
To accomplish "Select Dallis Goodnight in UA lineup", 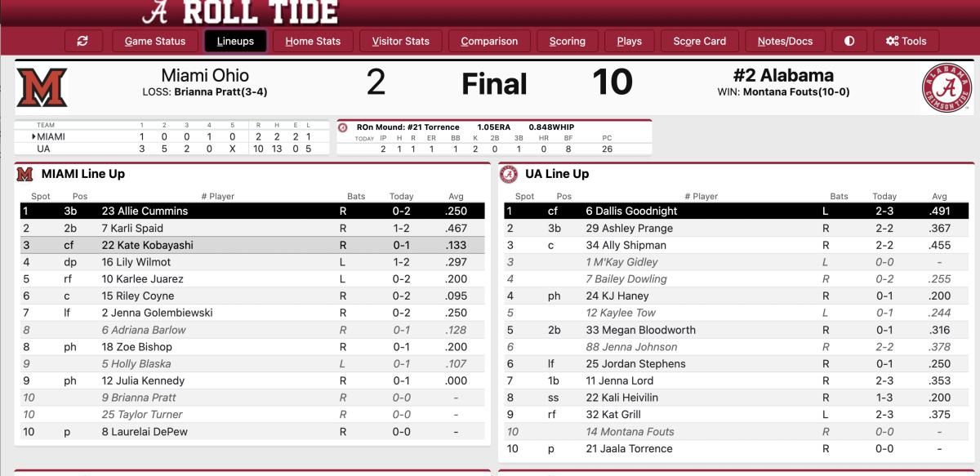I will (737, 211).
